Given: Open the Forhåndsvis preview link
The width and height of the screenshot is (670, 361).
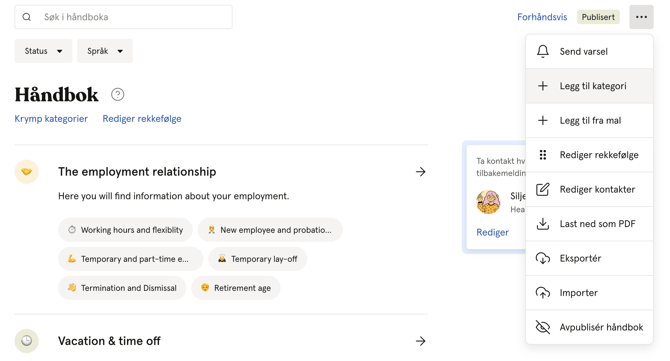Looking at the screenshot, I should coord(542,17).
